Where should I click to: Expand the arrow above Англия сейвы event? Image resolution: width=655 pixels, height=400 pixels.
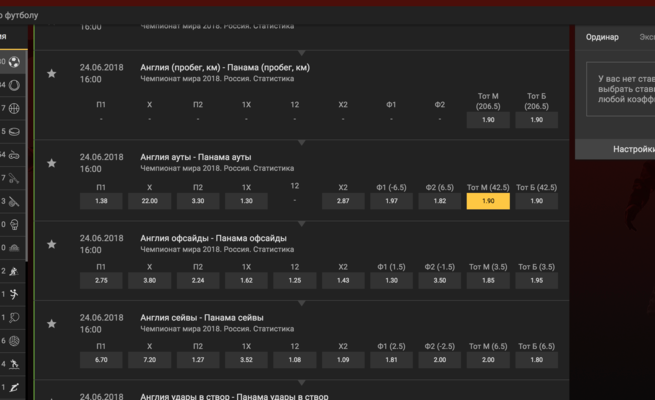[303, 302]
